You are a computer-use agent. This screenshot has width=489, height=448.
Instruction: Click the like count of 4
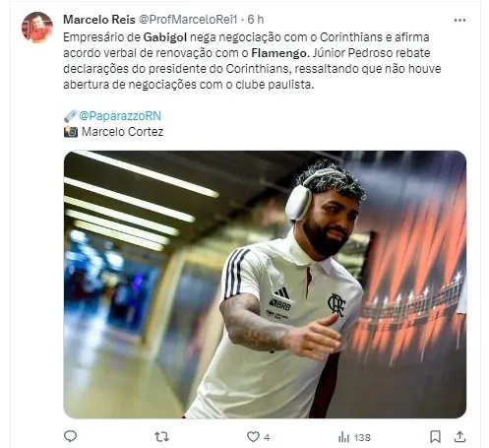(267, 437)
